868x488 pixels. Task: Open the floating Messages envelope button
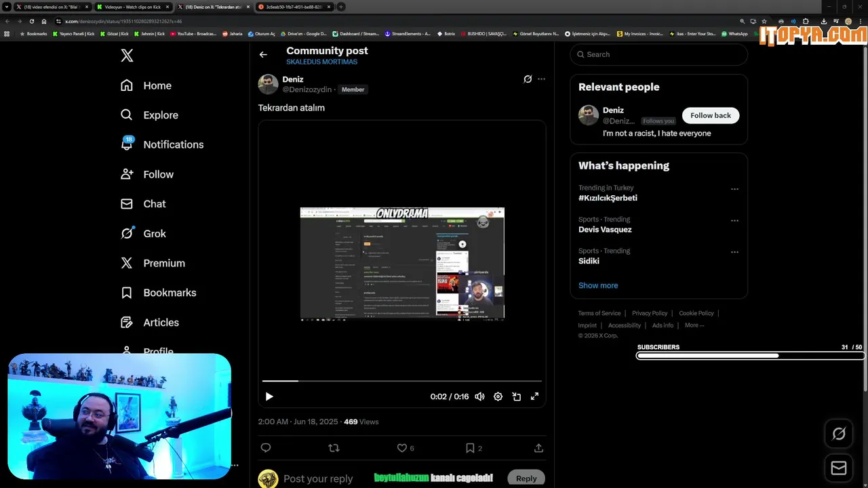pos(839,468)
